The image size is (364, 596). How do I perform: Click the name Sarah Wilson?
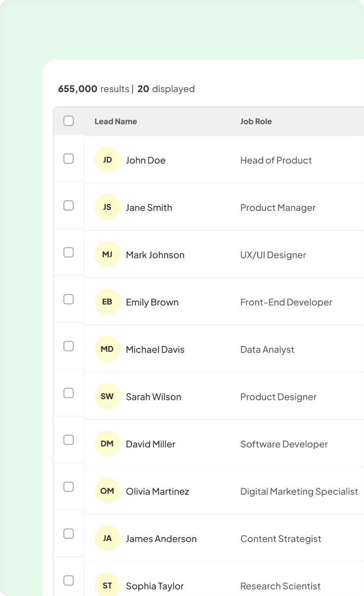click(153, 397)
